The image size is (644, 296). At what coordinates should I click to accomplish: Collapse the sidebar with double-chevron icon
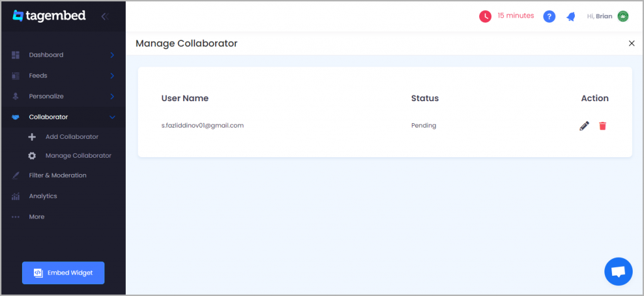click(105, 16)
